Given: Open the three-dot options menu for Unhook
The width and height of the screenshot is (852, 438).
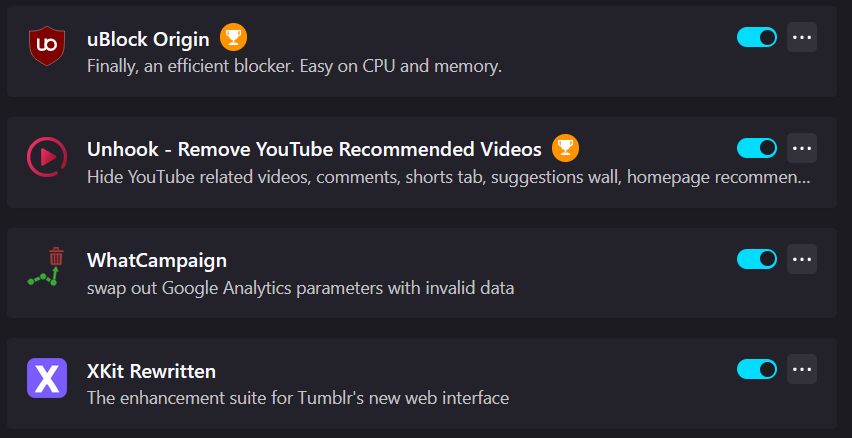Looking at the screenshot, I should (x=802, y=148).
